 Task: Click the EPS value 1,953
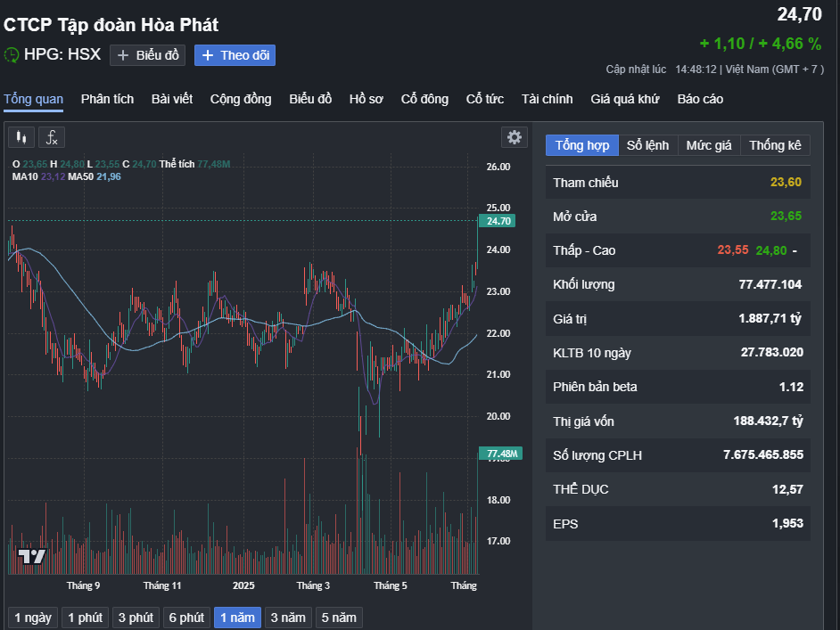787,523
